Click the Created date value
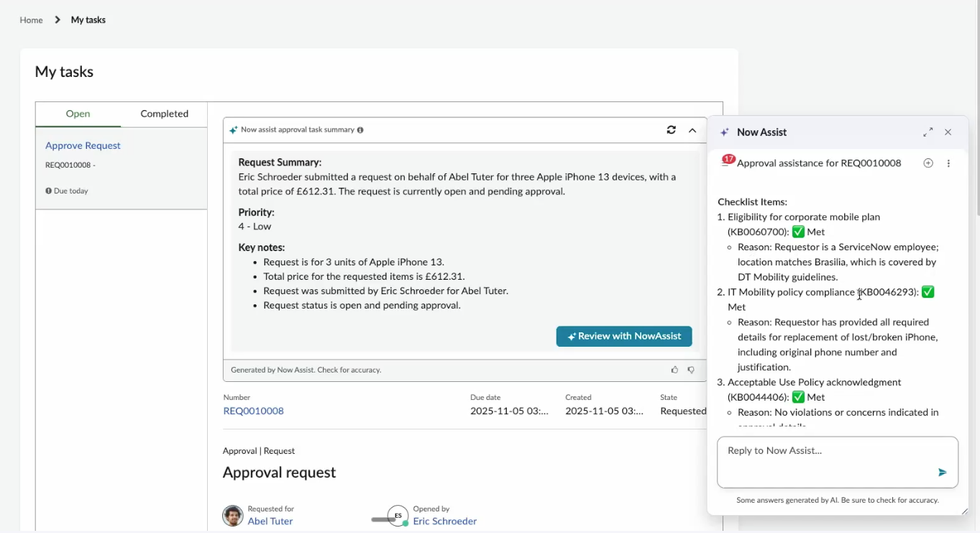980x533 pixels. (x=604, y=411)
